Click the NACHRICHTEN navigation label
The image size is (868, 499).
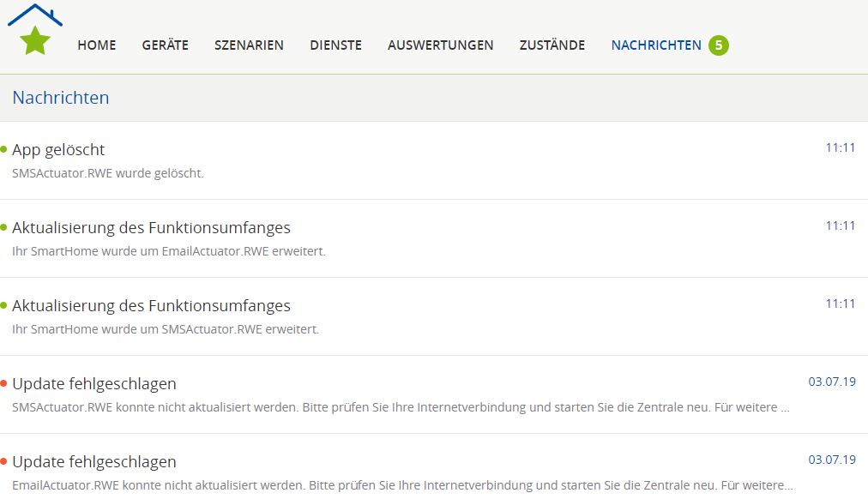655,45
